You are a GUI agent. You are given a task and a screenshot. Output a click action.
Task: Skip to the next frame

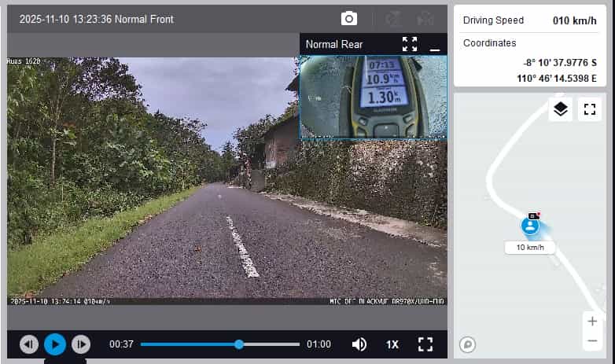pos(81,344)
